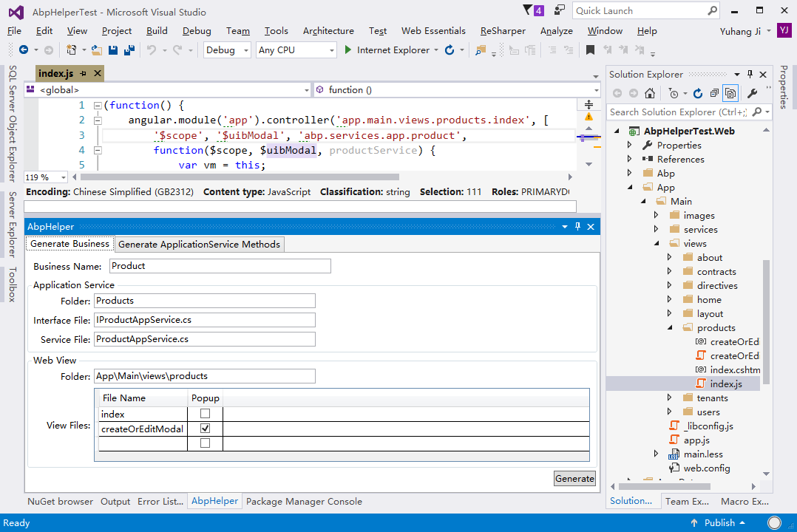The width and height of the screenshot is (797, 532).
Task: Select index.js in Solution Explorer
Action: click(x=726, y=383)
